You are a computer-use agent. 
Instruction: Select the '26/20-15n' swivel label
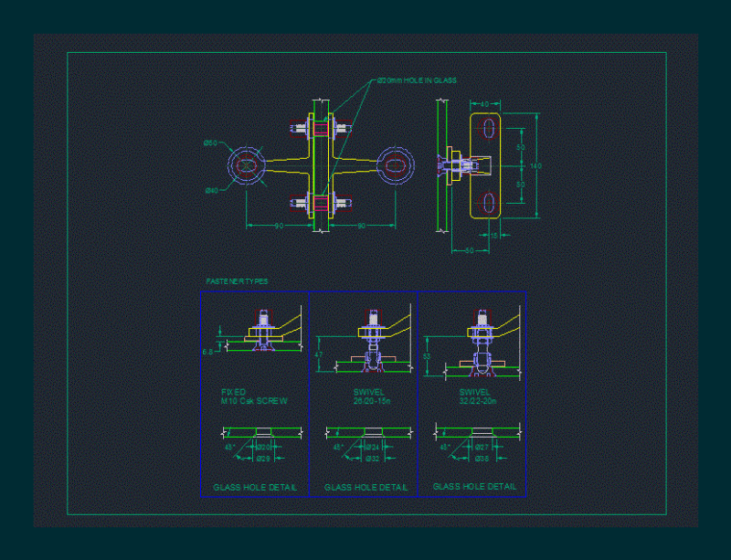coord(372,401)
